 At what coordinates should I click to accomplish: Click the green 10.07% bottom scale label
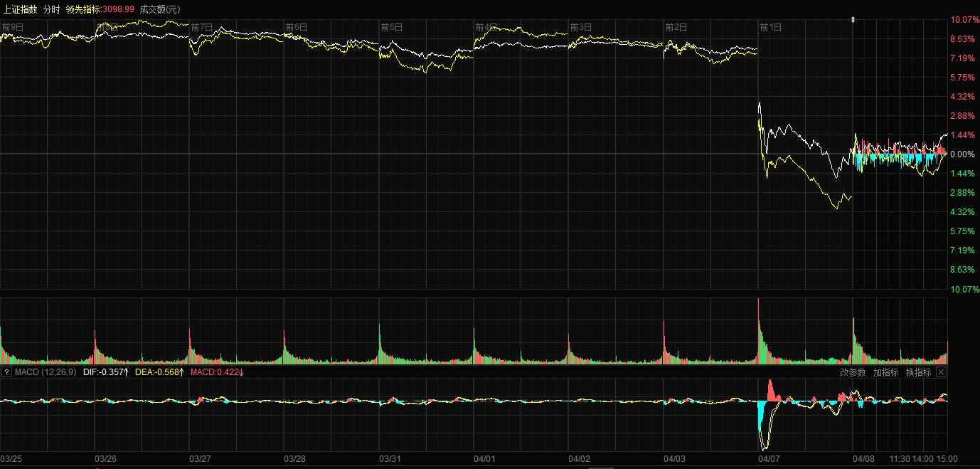pyautogui.click(x=964, y=289)
